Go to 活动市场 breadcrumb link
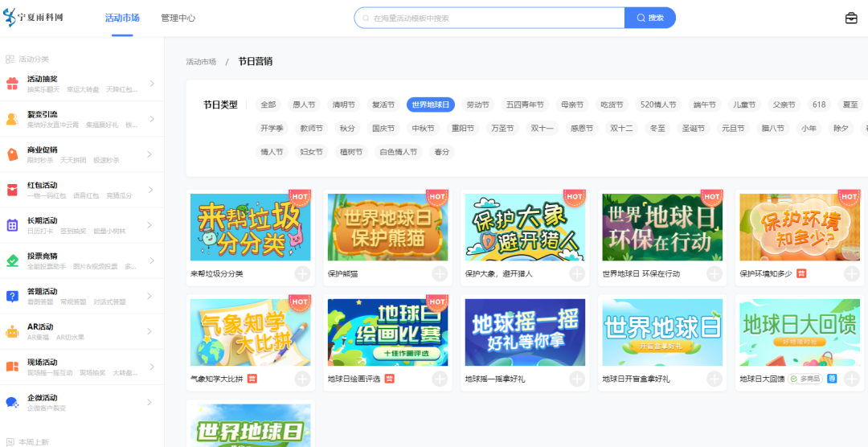868x447 pixels. pyautogui.click(x=201, y=62)
